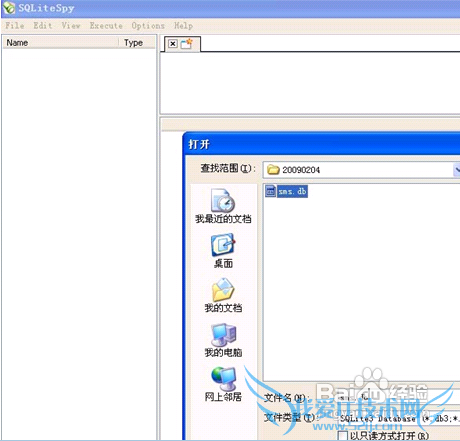Go to 桌面 desktop shortcut
This screenshot has height=441, width=460.
click(x=223, y=251)
